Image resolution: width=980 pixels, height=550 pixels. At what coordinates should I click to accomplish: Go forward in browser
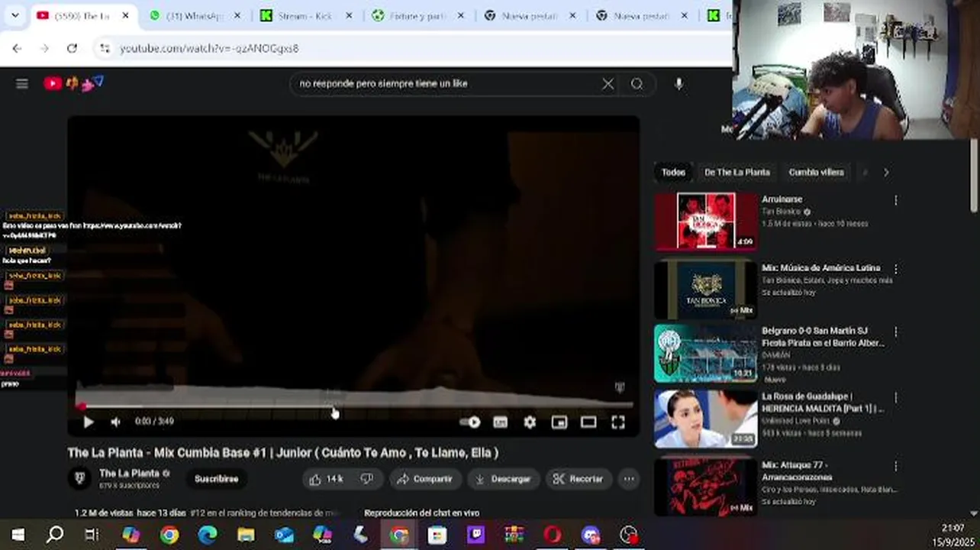(x=44, y=48)
